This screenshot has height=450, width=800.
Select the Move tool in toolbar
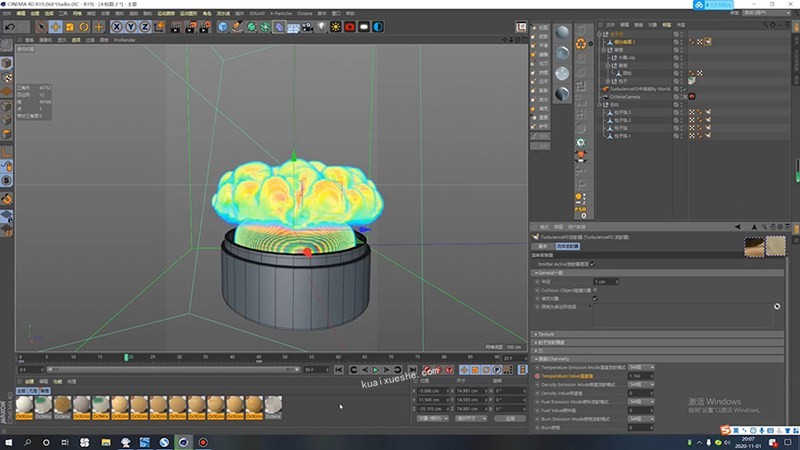[x=56, y=26]
